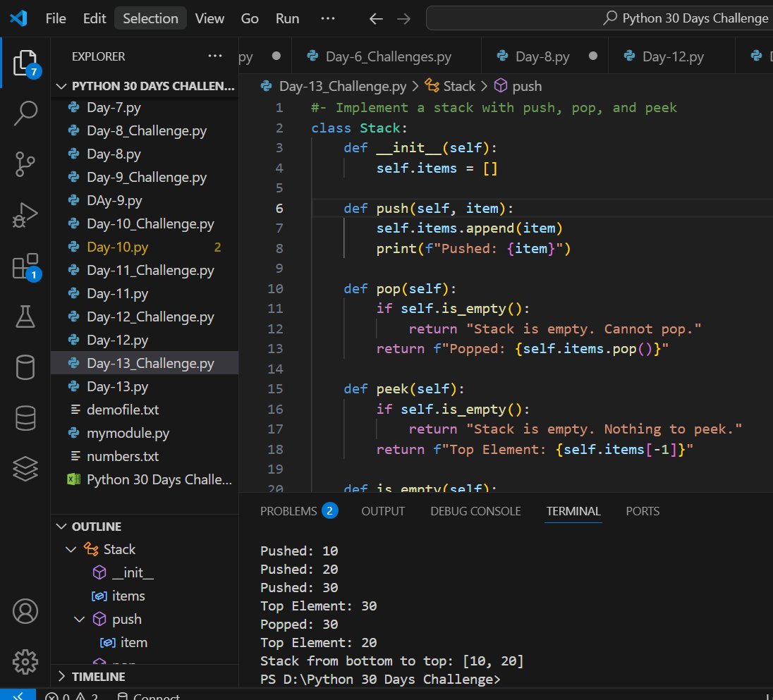Open the View menu

pos(209,18)
